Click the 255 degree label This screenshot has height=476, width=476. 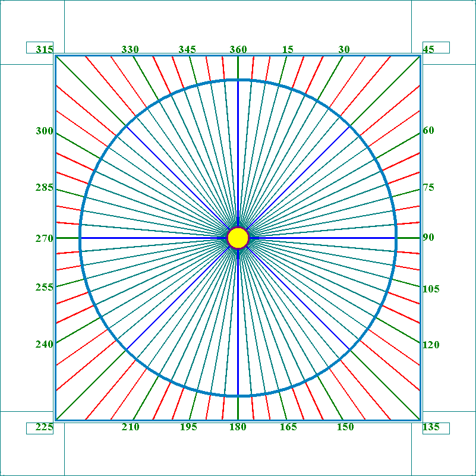(45, 287)
